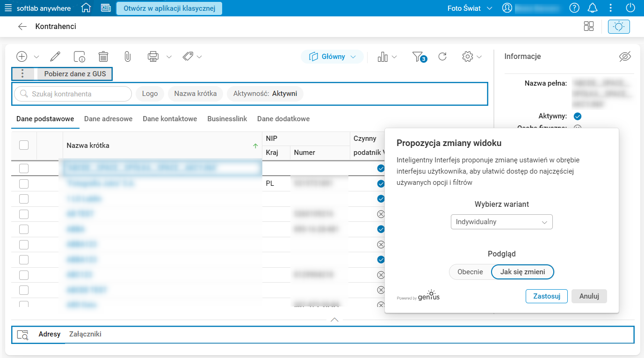
Task: Open the bar chart icon
Action: point(383,57)
